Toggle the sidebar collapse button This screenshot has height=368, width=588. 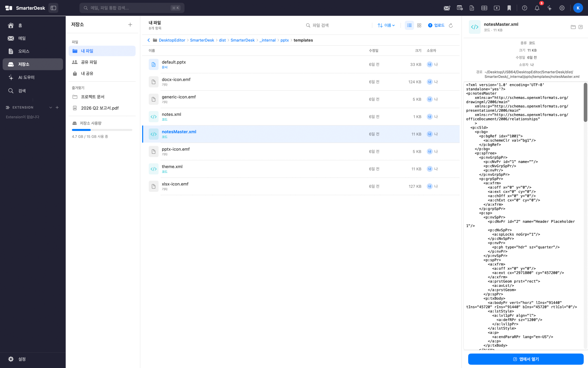tap(53, 8)
